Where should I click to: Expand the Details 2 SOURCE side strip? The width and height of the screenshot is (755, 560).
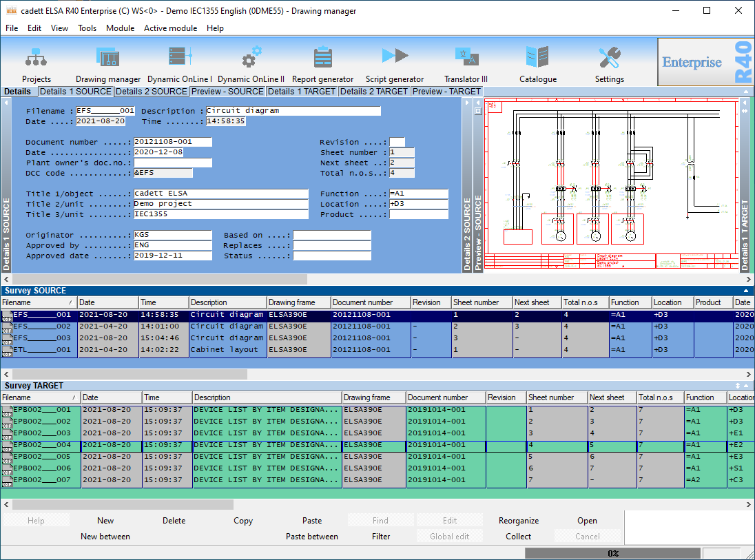466,185
